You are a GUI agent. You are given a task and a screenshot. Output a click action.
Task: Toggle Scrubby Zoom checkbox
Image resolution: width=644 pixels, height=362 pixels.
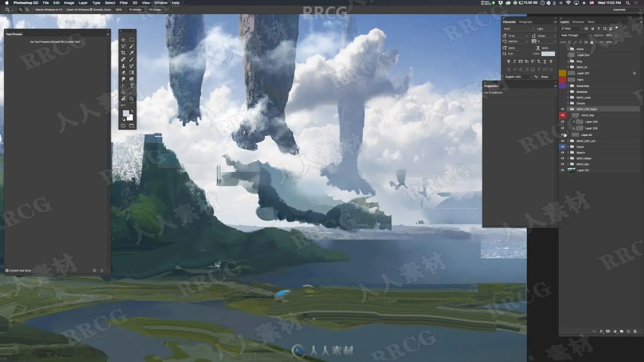91,9
